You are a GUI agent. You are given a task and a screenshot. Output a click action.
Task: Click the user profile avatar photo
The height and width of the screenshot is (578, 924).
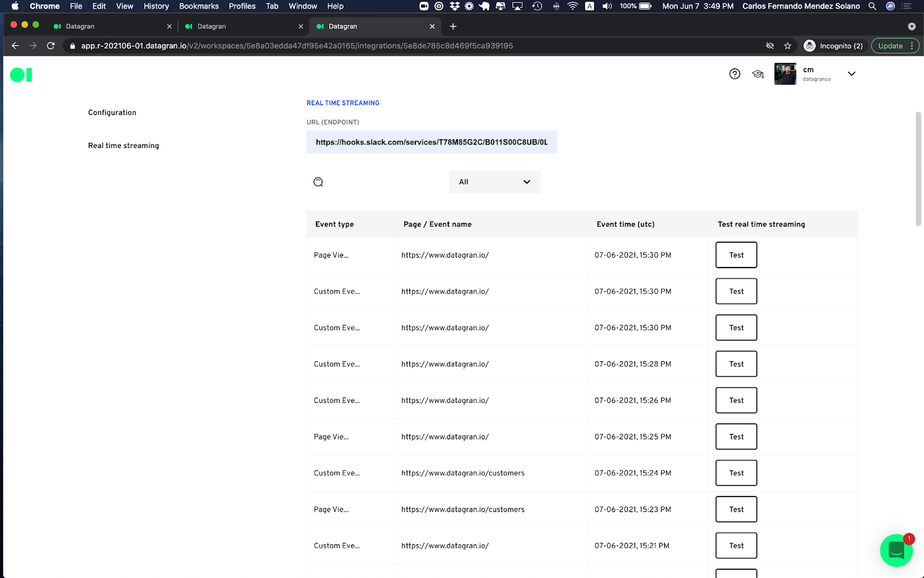click(x=785, y=74)
